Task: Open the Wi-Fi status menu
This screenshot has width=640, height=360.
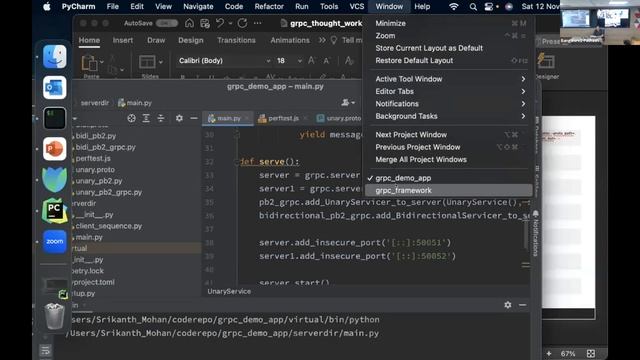Action: point(453,7)
